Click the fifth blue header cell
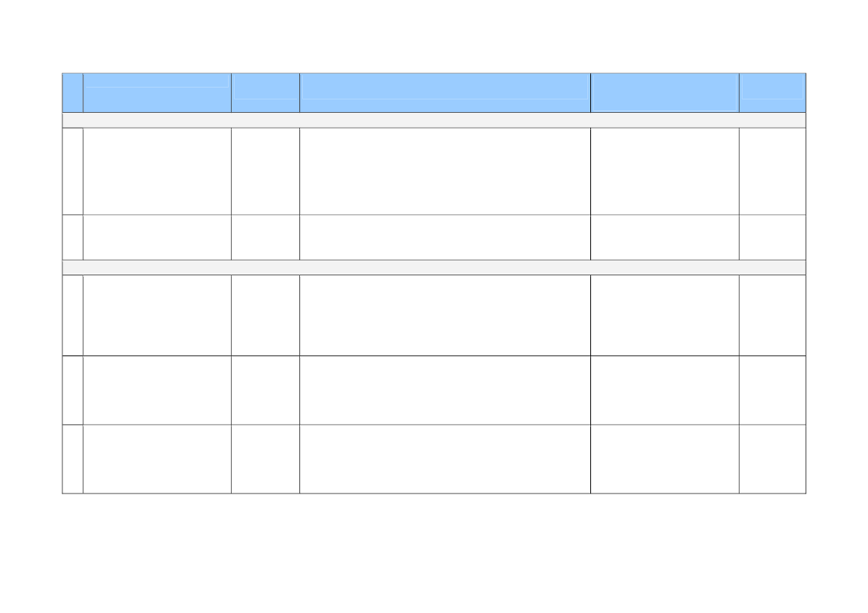The image size is (868, 613). coord(665,92)
